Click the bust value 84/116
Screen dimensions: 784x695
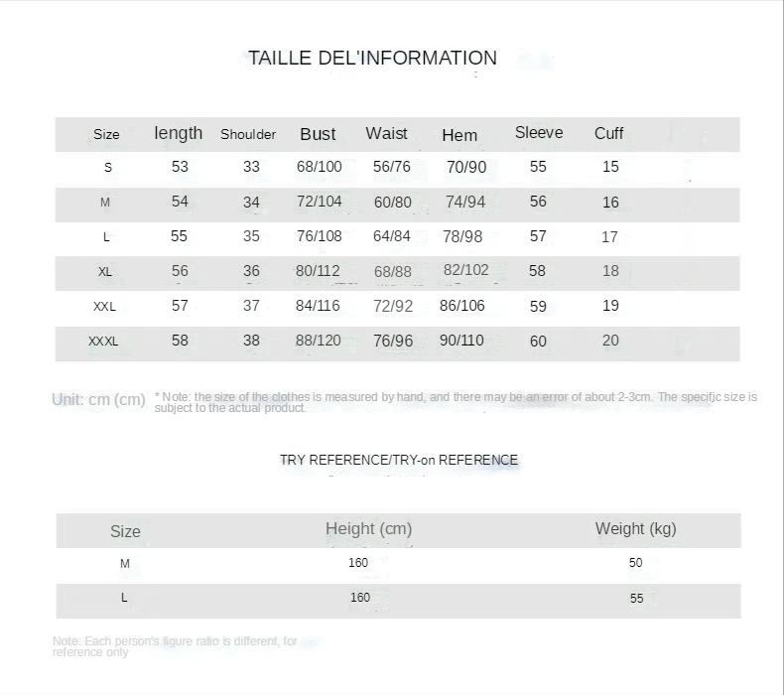pos(318,306)
